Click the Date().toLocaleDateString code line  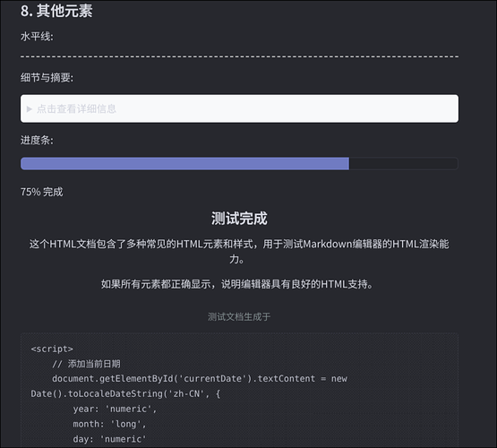[x=125, y=393]
